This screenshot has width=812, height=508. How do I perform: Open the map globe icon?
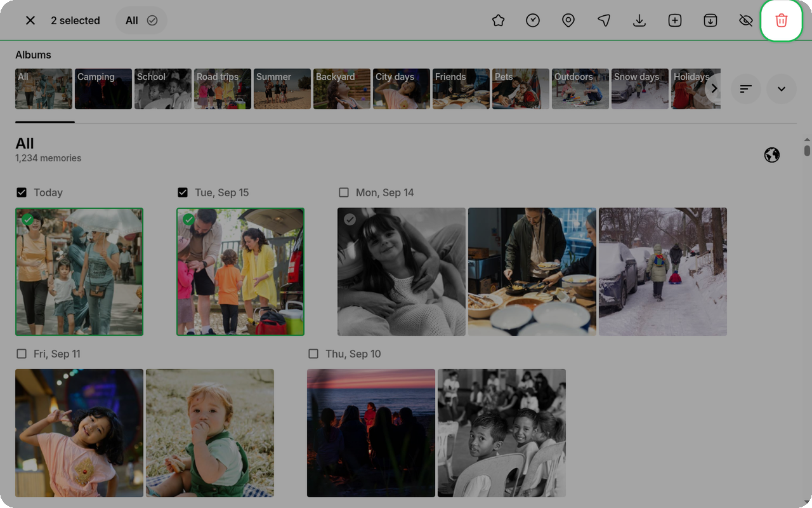[x=772, y=155]
